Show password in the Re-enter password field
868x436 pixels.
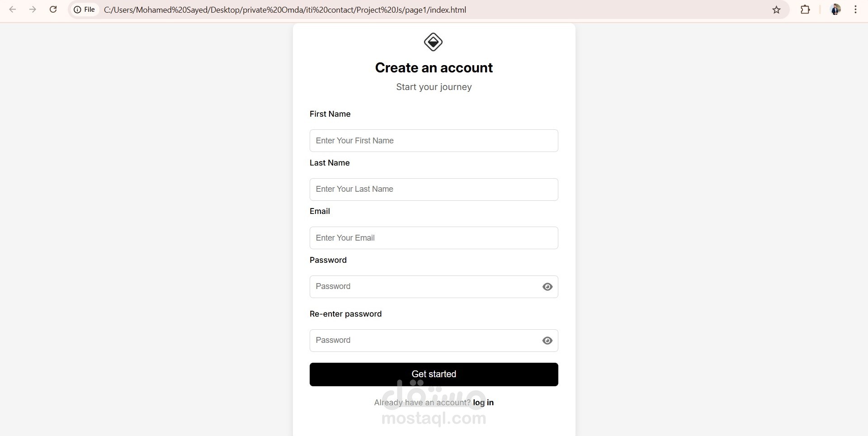coord(547,341)
